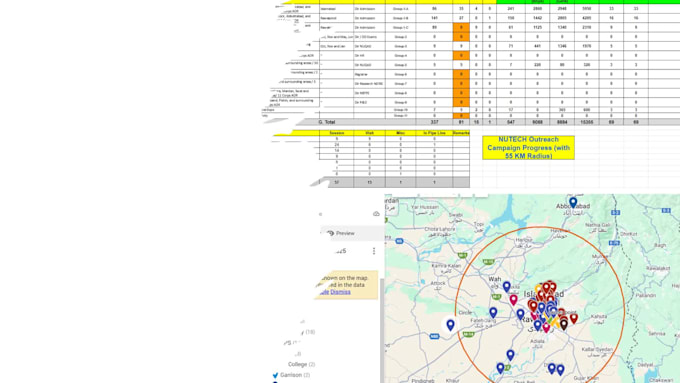The image size is (680, 383).
Task: Select the right of two adjacent southern blue pins
Action: click(x=561, y=370)
